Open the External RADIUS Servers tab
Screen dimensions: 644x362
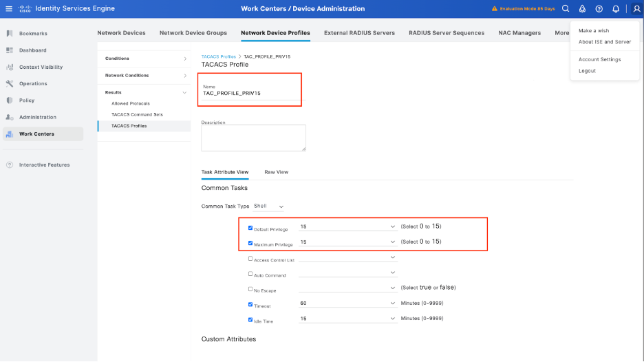click(x=359, y=33)
